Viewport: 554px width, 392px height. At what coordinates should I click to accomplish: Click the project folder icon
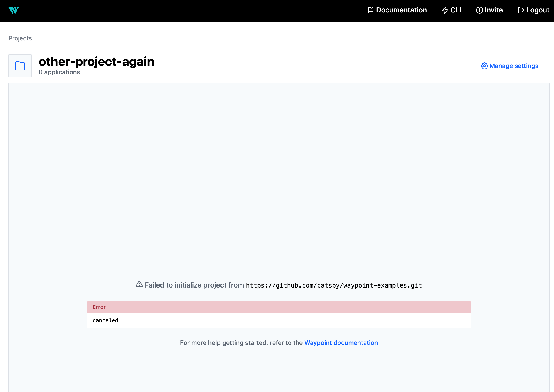pos(20,65)
